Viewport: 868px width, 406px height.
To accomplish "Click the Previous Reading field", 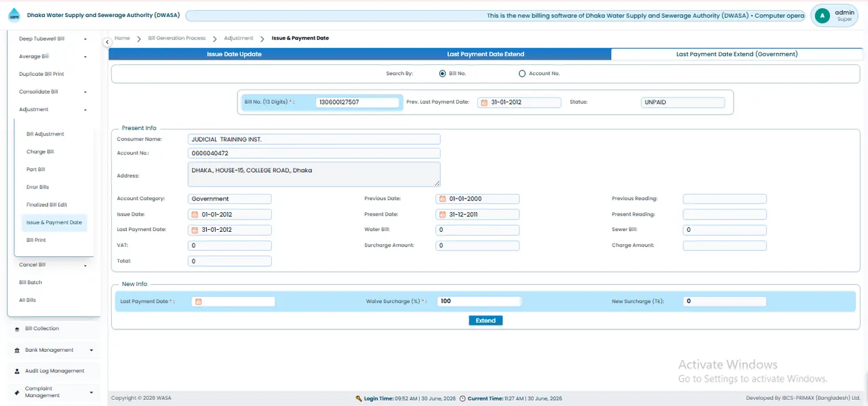I will tap(725, 199).
